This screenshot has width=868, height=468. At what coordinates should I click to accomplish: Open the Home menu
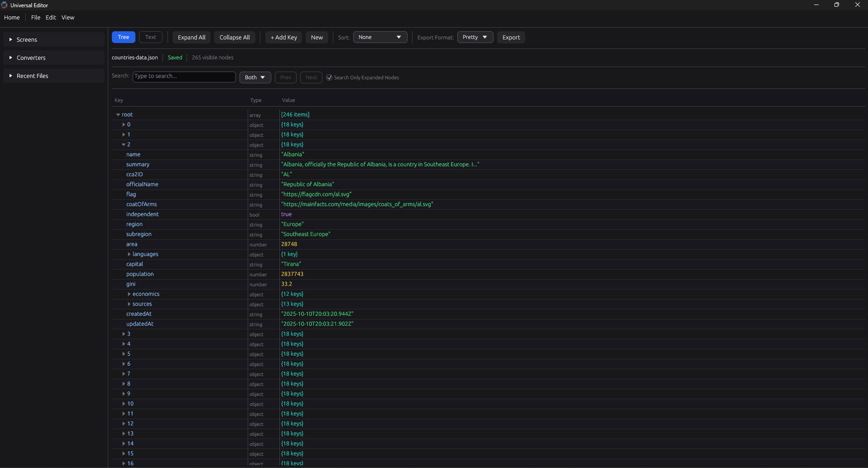[12, 17]
